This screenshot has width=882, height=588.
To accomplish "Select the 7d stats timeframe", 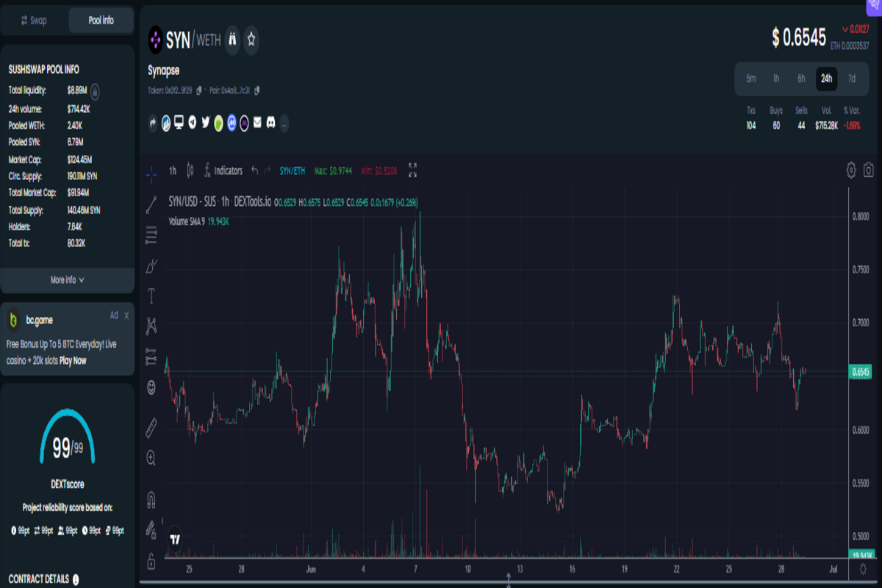I will 851,79.
